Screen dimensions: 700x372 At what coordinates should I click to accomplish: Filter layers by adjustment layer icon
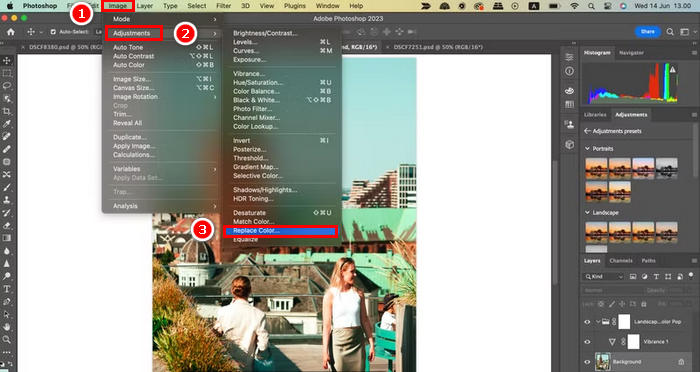[644, 277]
